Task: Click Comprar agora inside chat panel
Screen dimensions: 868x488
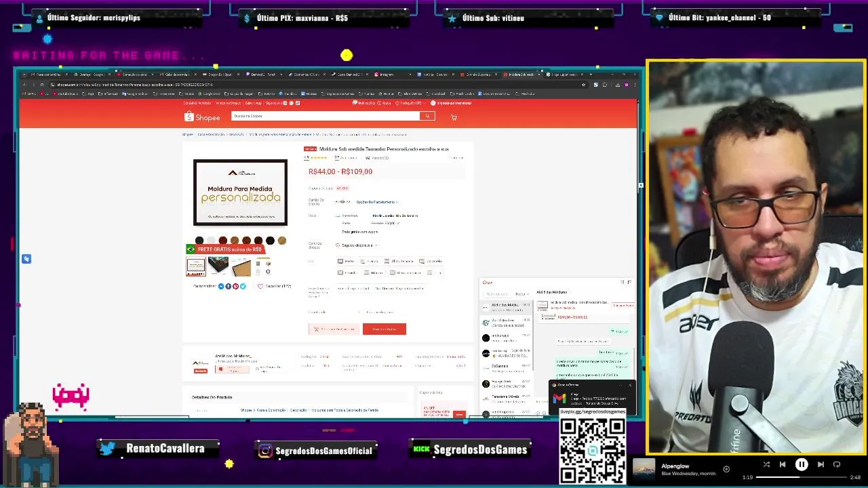Action: [623, 306]
